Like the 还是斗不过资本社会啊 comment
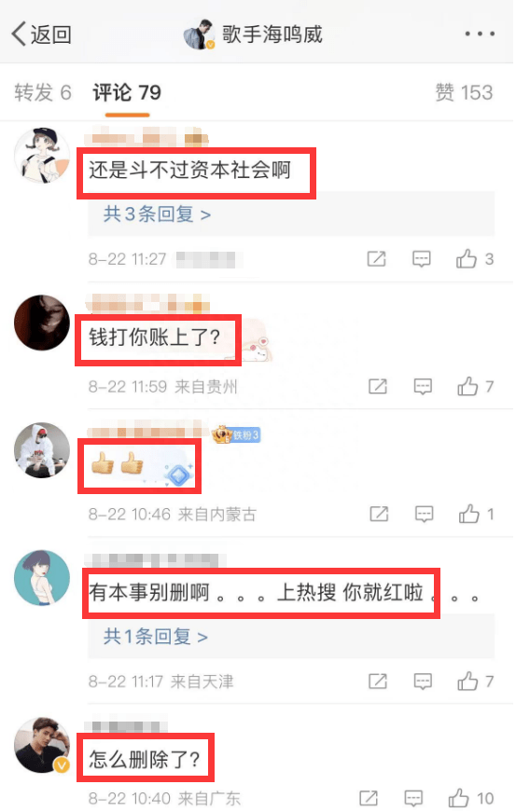Screen dimensions: 516x812 pos(474,258)
